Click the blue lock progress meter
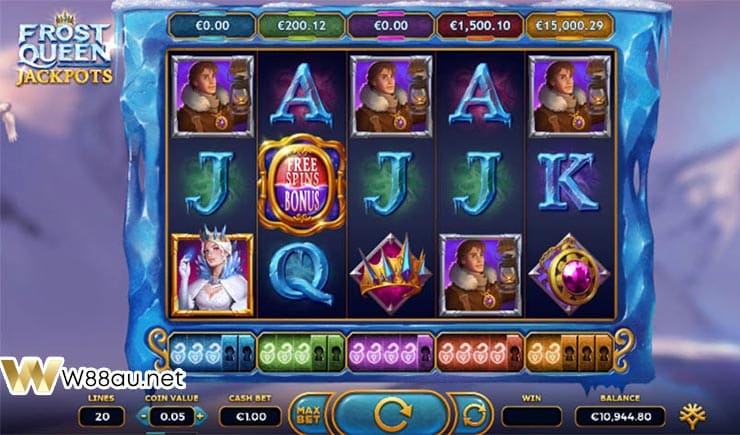740x435 pixels. (x=212, y=352)
